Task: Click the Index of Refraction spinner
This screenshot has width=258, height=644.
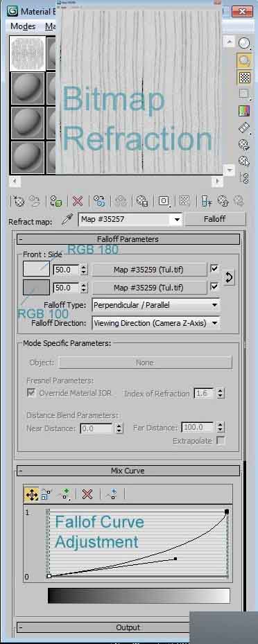Action: (221, 394)
